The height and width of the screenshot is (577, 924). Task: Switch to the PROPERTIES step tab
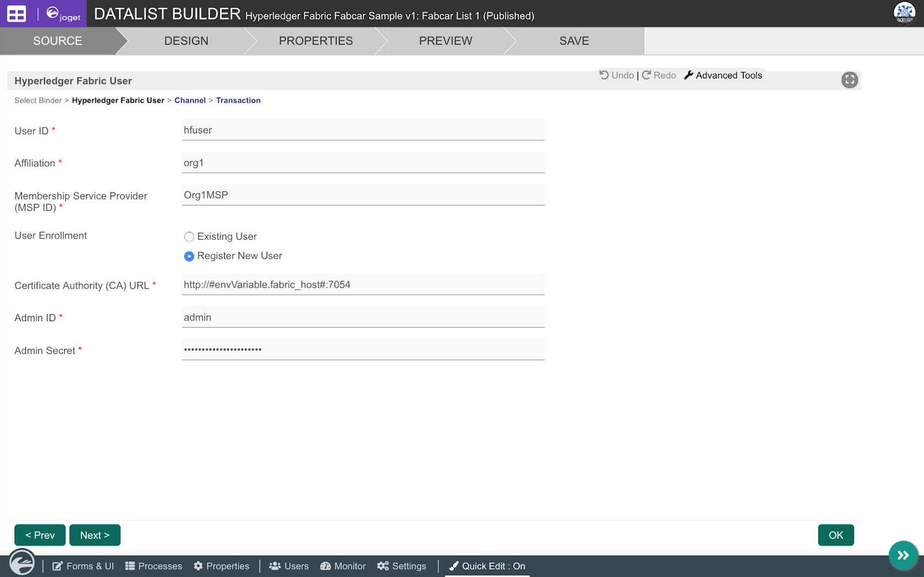point(316,41)
